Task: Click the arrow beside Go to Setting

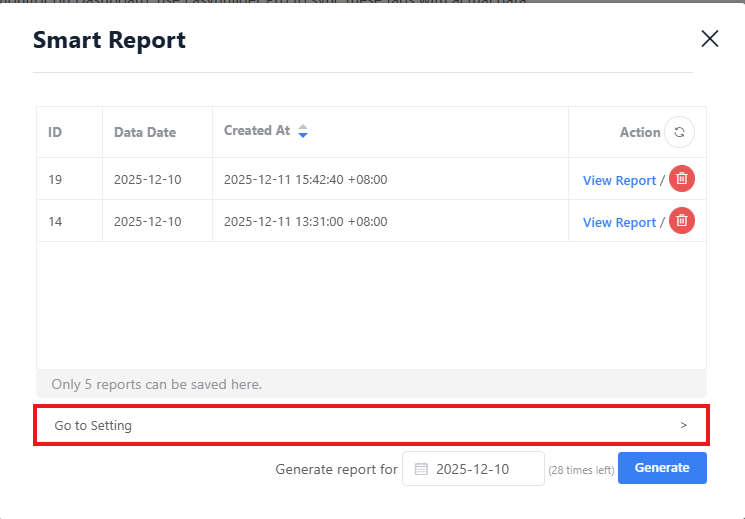Action: (684, 425)
